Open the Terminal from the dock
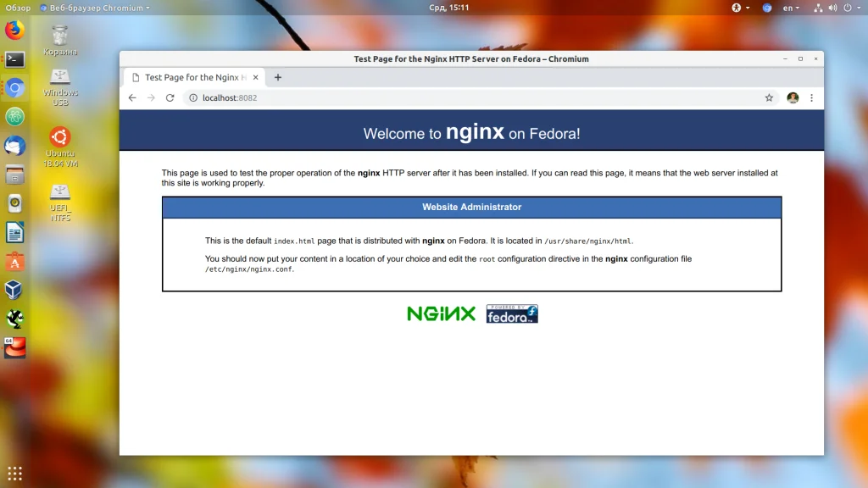Viewport: 868px width, 488px height. (15, 59)
